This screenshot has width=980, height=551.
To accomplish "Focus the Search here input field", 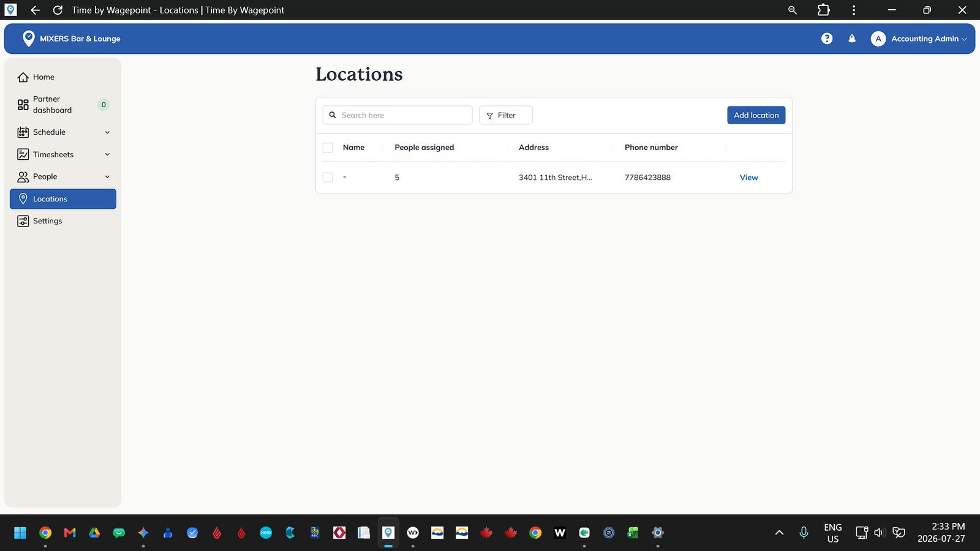I will [398, 115].
